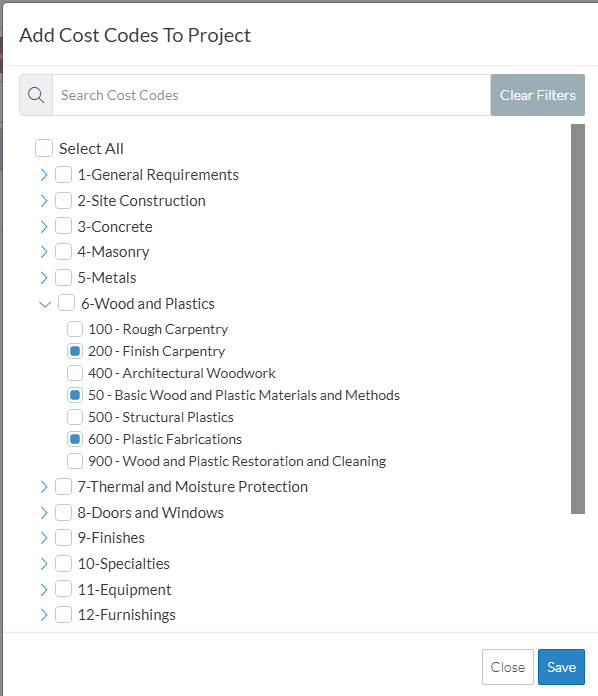Image resolution: width=598 pixels, height=696 pixels.
Task: Expand the 12-Furnishings chevron
Action: [x=44, y=615]
